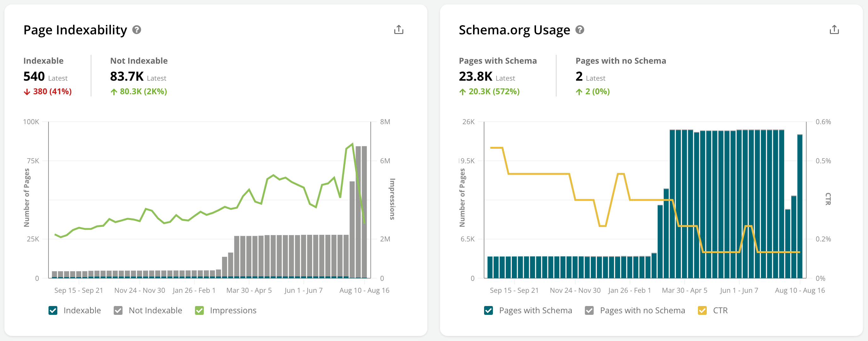Click Mar 30 - Apr 5 on Schema axis
Screen dimensions: 868x341
click(685, 290)
